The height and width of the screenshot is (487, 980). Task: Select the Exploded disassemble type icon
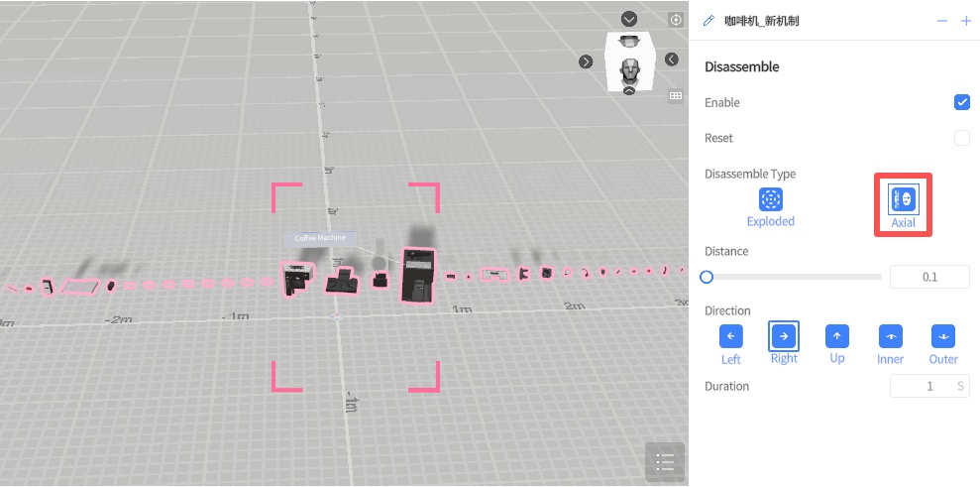click(771, 198)
